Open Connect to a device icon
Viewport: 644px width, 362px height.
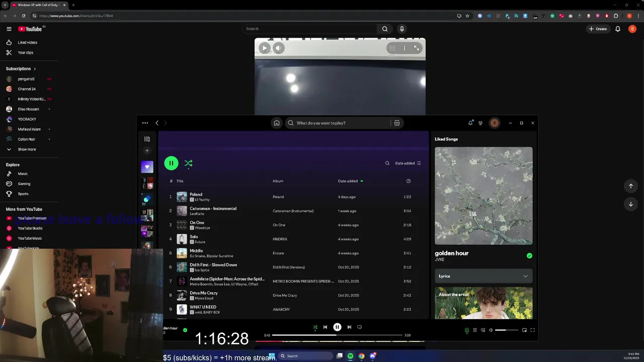(x=483, y=330)
